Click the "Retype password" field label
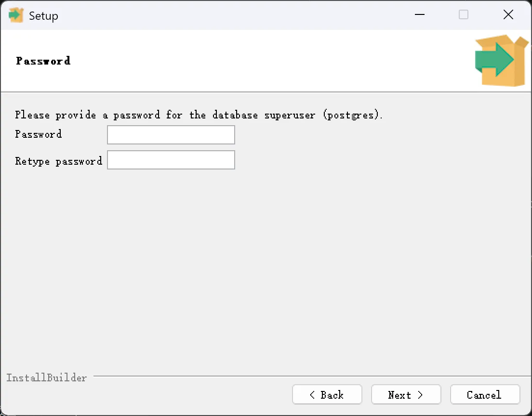This screenshot has width=532, height=416. click(58, 161)
